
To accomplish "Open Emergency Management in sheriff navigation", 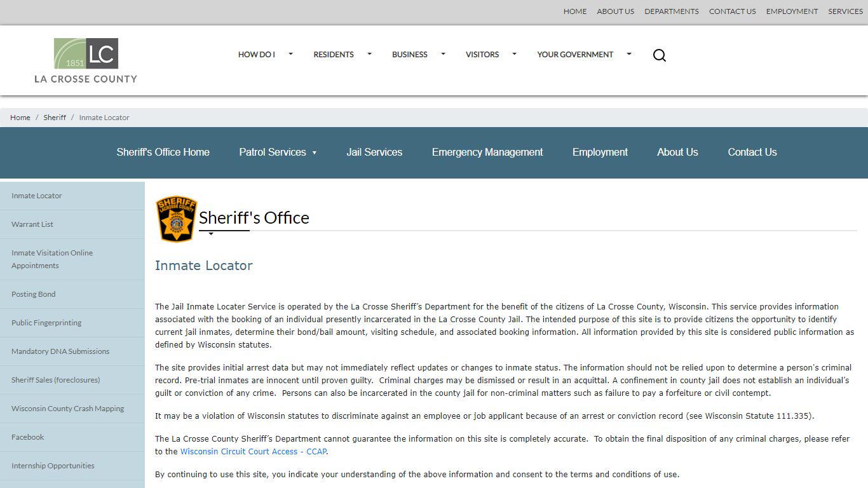I will click(x=487, y=152).
